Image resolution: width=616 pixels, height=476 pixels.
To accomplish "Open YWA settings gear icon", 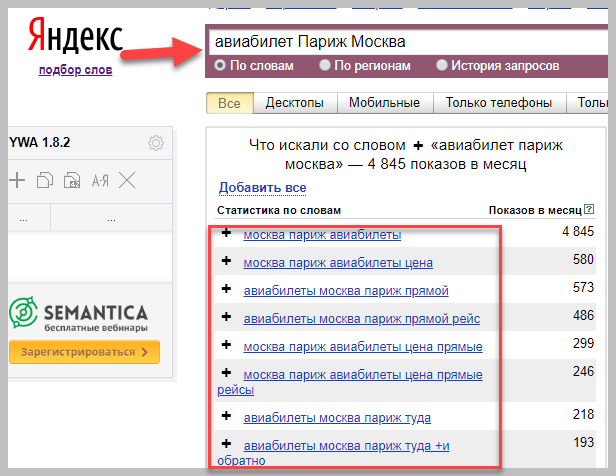I will click(x=155, y=143).
